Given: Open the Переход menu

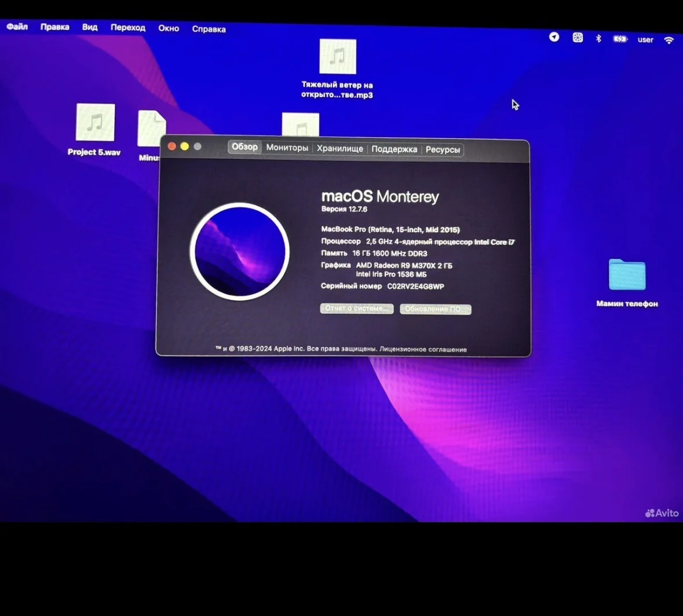Looking at the screenshot, I should pyautogui.click(x=127, y=27).
